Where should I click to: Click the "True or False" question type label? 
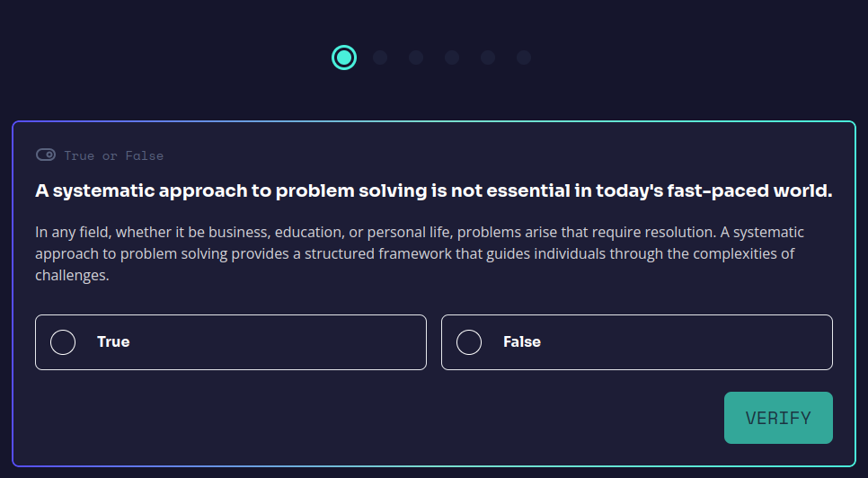pyautogui.click(x=113, y=155)
